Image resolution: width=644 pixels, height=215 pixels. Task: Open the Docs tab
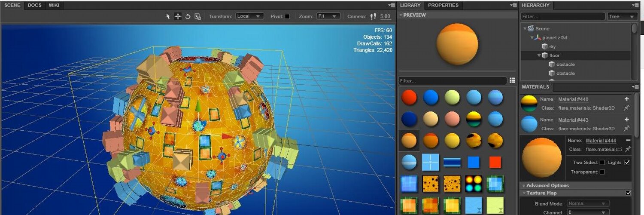[x=34, y=5]
